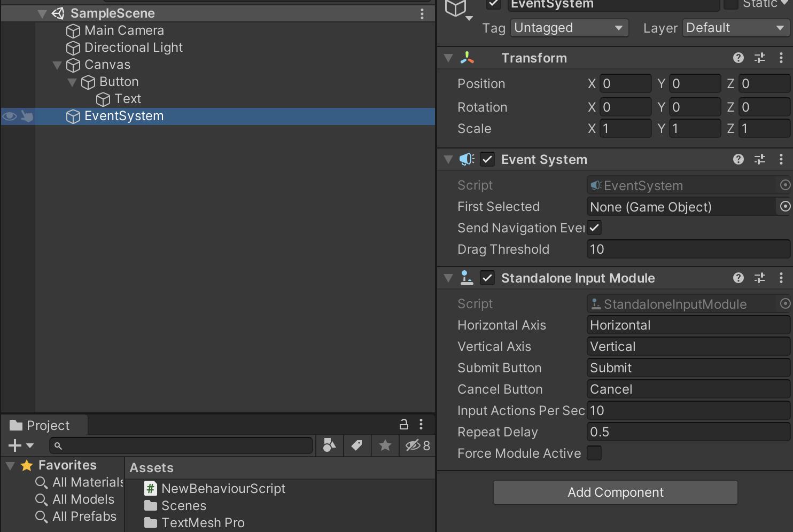The width and height of the screenshot is (793, 532).
Task: Click Save search star icon
Action: click(x=385, y=445)
